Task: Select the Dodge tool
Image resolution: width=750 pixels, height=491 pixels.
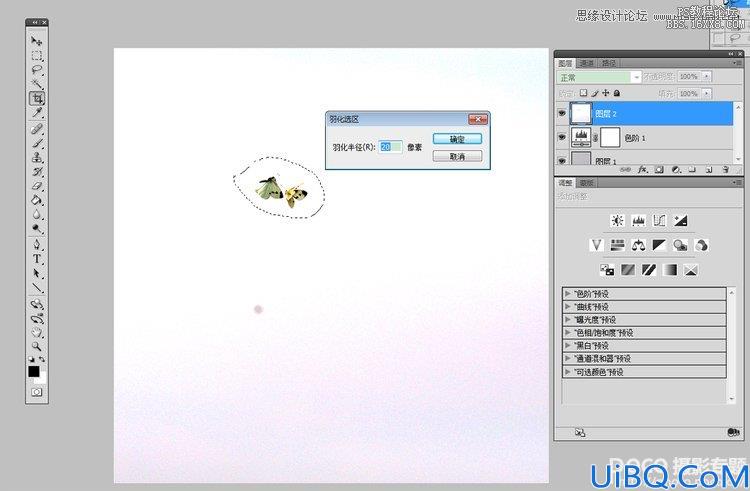Action: point(37,229)
